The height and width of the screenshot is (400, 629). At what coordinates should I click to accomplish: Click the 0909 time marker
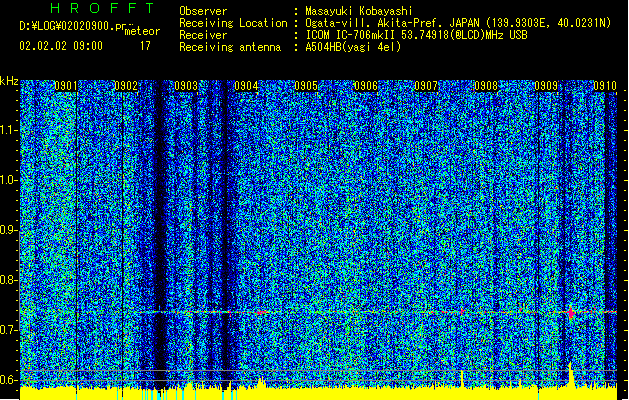tap(546, 86)
